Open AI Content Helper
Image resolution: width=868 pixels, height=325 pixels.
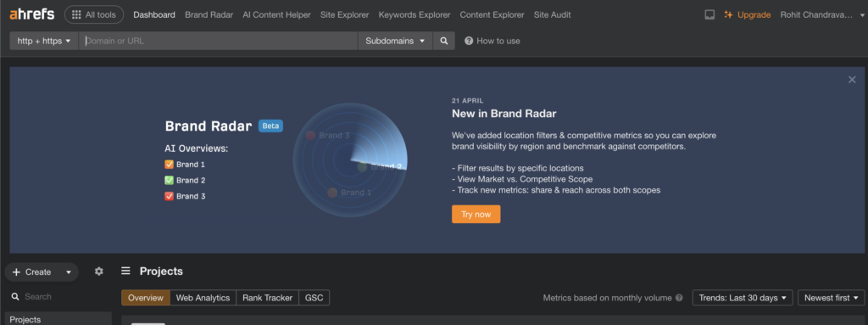[277, 15]
